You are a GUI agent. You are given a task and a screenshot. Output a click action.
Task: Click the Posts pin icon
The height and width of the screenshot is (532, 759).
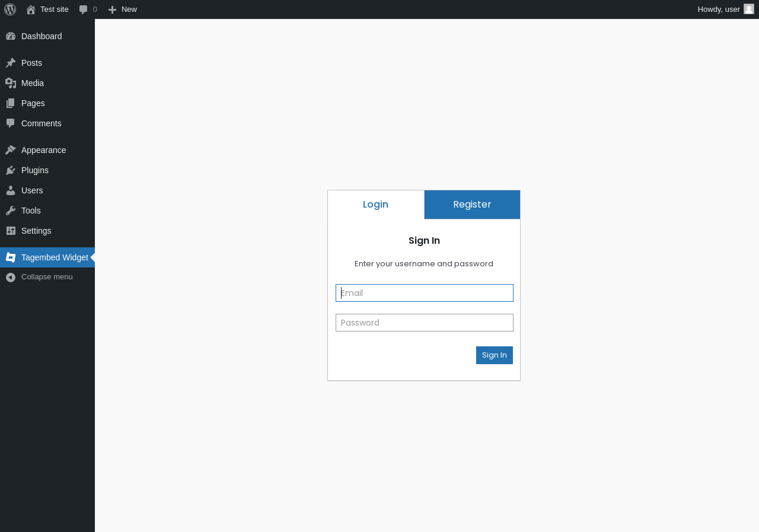11,63
